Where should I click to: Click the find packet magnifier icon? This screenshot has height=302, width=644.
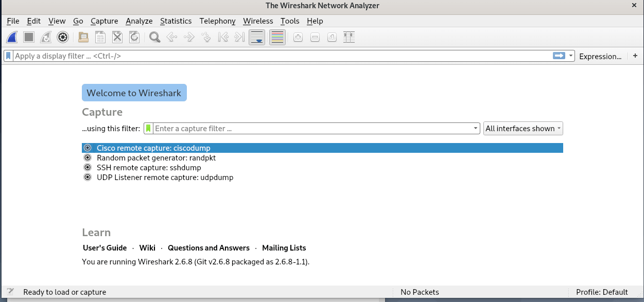pos(154,37)
